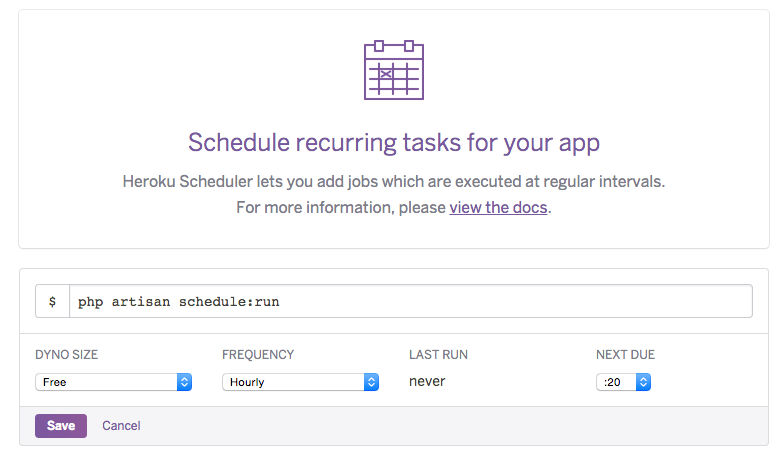This screenshot has height=452, width=777.
Task: Click the 'never' last run value
Action: 427,381
